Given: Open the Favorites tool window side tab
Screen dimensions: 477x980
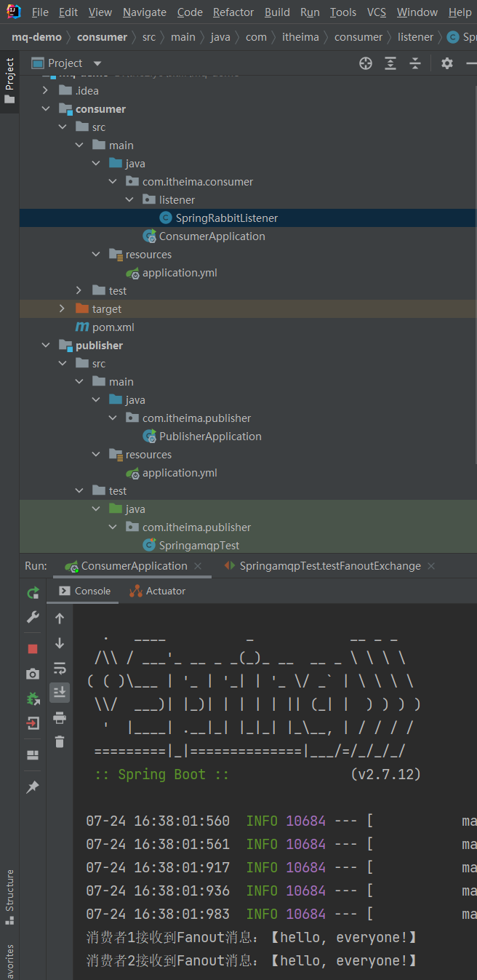Looking at the screenshot, I should click(9, 962).
